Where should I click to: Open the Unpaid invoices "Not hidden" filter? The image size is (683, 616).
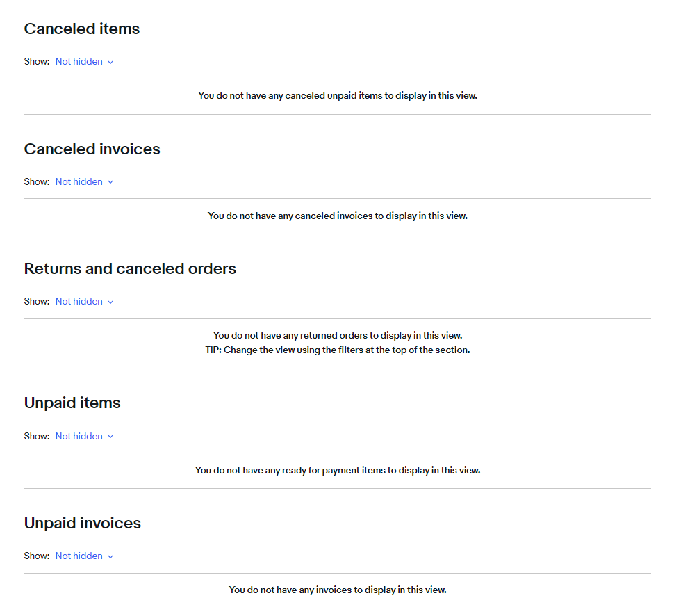[79, 556]
